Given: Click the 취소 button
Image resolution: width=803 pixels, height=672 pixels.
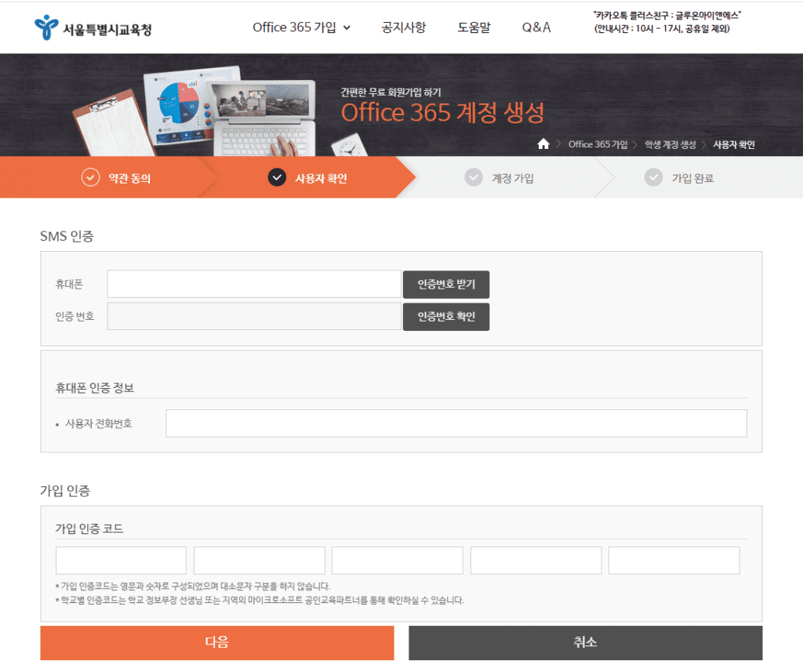Looking at the screenshot, I should 585,642.
